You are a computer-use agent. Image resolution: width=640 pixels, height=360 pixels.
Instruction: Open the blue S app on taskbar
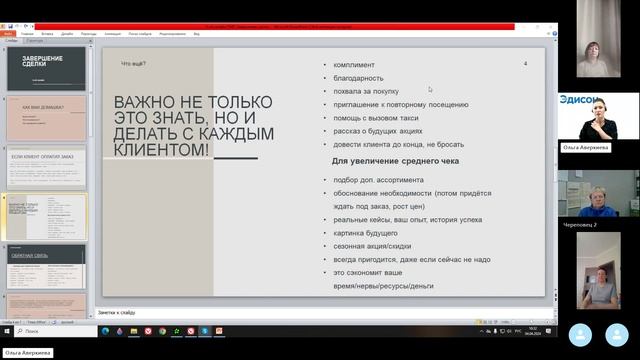(205, 331)
